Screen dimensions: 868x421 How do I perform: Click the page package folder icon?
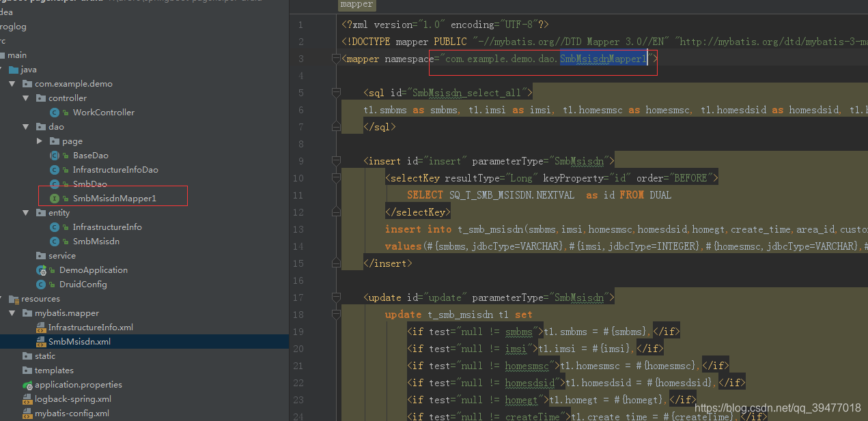coord(55,141)
